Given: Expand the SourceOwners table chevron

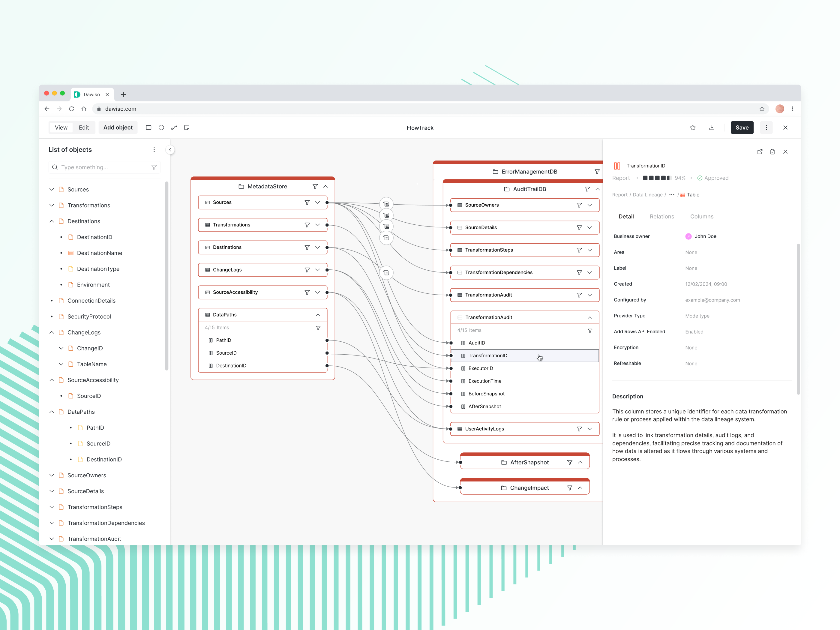Looking at the screenshot, I should click(x=589, y=205).
